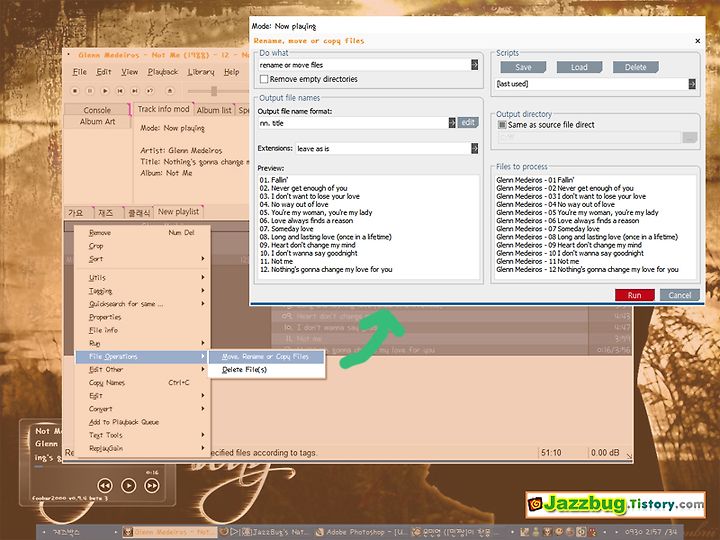Select the 재즈 playlist tab
Screen dimensions: 720x540
pyautogui.click(x=106, y=213)
